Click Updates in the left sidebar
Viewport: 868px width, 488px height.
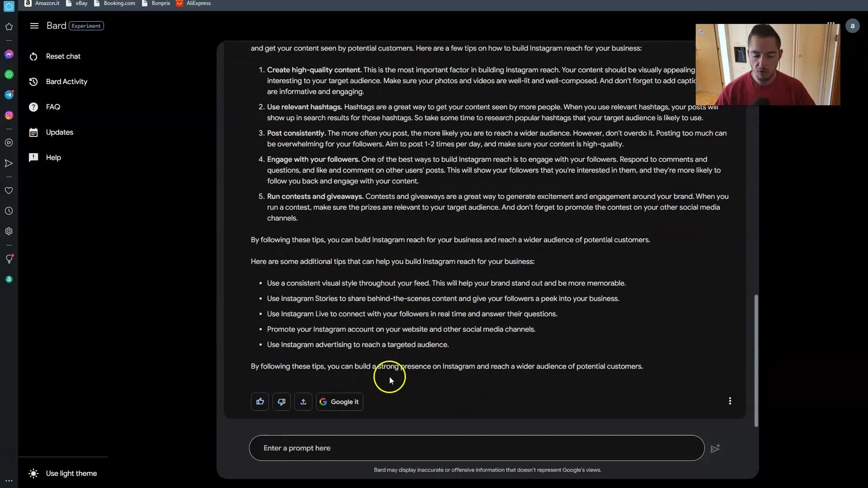coord(59,131)
